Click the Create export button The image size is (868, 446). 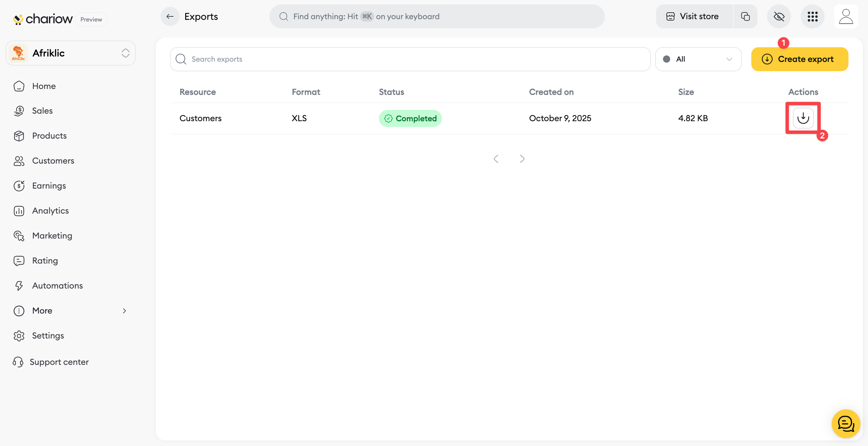point(800,59)
